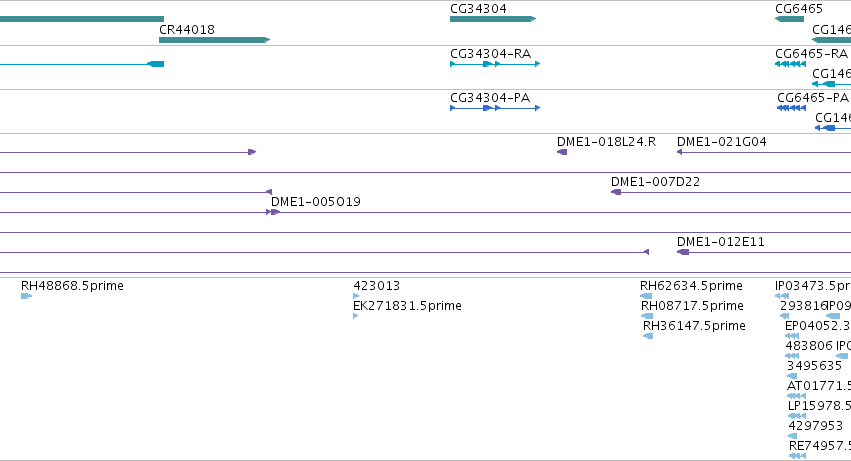Click the 3495635 EST feature label
Viewport: 851px width, 461px height.
[814, 366]
